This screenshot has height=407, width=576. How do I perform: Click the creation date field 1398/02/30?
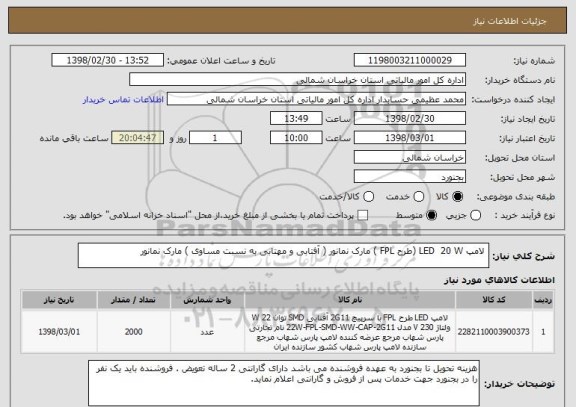(410, 119)
